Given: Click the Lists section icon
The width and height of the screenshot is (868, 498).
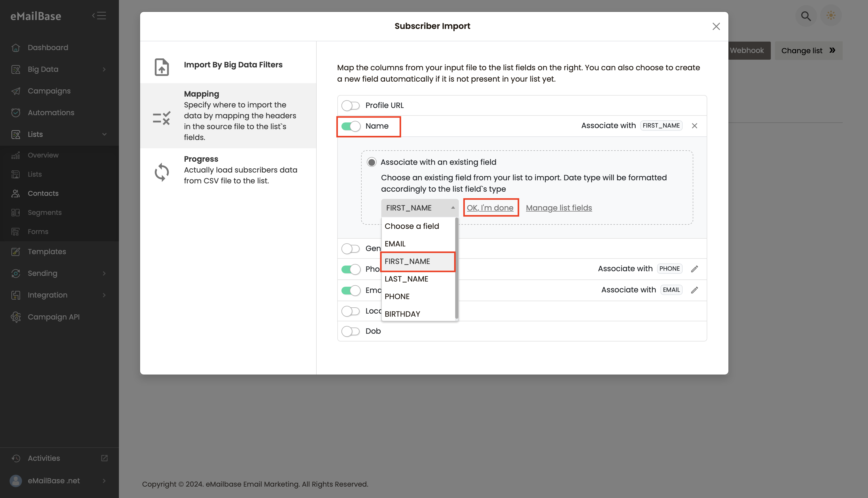Looking at the screenshot, I should [x=16, y=134].
